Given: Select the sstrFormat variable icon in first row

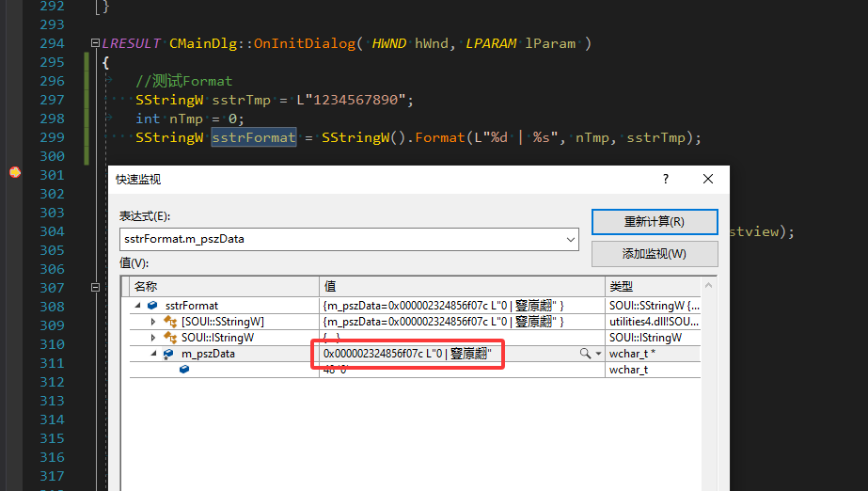Looking at the screenshot, I should tap(152, 306).
